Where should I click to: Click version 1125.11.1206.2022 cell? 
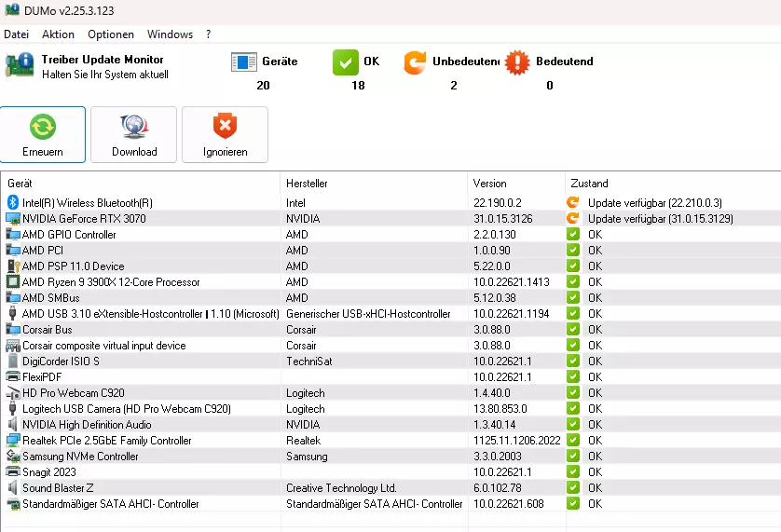pyautogui.click(x=517, y=441)
